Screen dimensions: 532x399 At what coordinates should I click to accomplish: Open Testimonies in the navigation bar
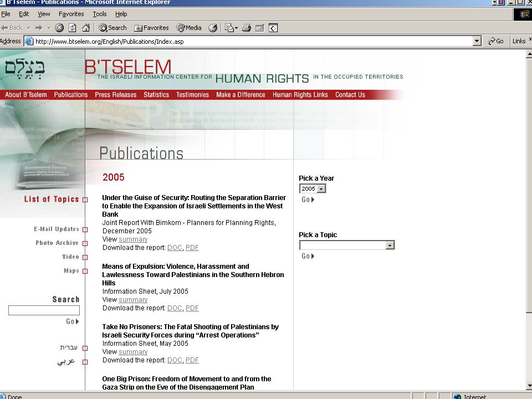pyautogui.click(x=192, y=95)
